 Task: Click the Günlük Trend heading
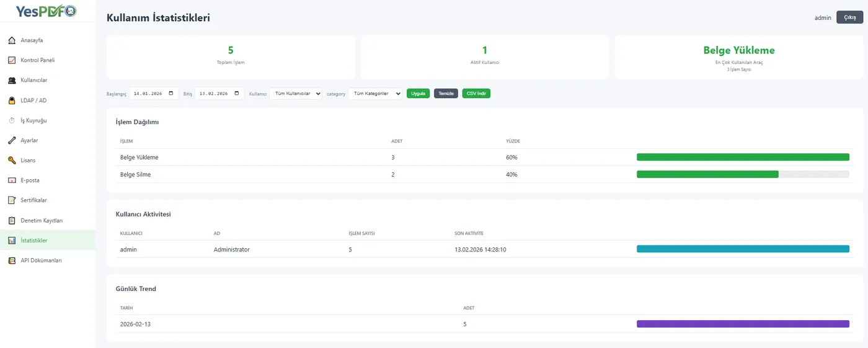pos(136,289)
